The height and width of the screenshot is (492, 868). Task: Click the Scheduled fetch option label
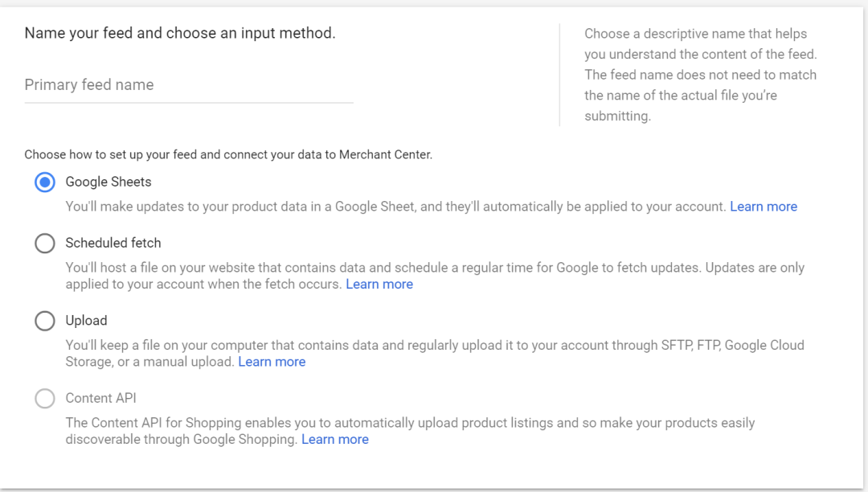[x=113, y=243]
